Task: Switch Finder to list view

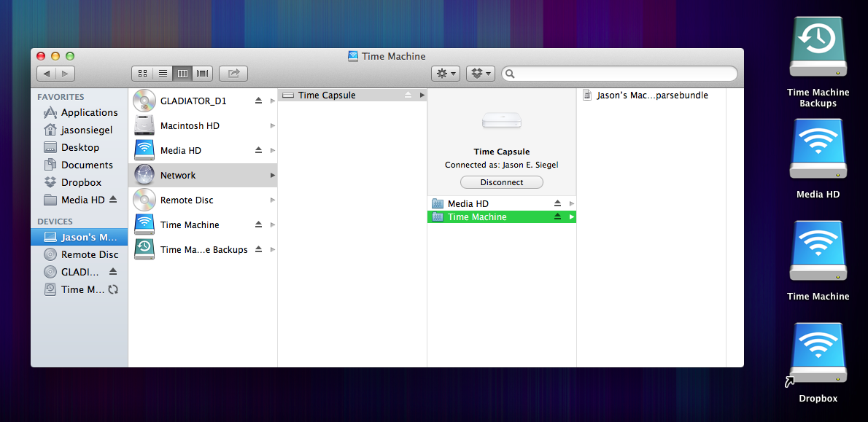Action: [163, 73]
